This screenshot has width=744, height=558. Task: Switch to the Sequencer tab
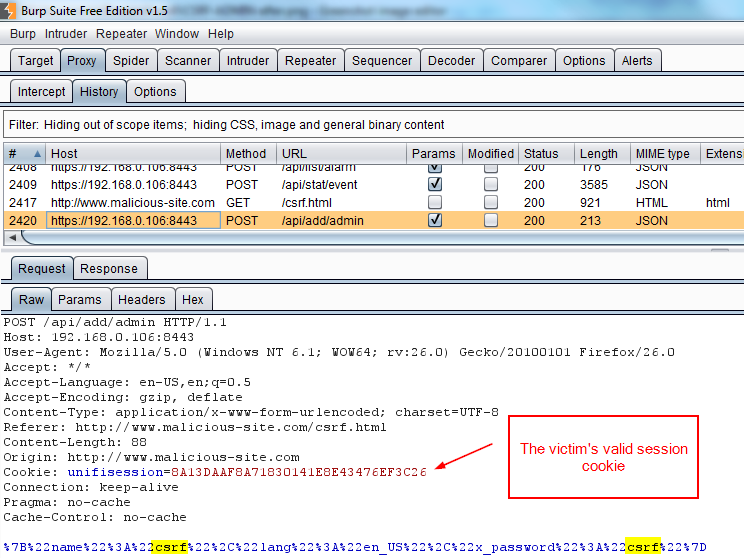pyautogui.click(x=382, y=61)
